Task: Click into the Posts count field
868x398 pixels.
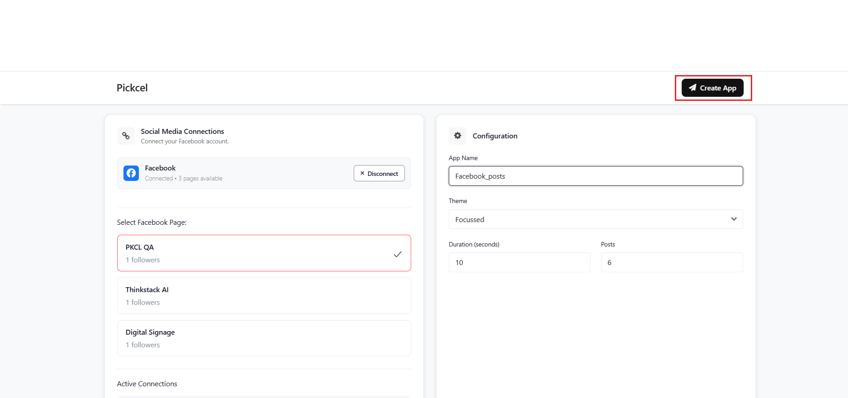Action: pyautogui.click(x=671, y=263)
